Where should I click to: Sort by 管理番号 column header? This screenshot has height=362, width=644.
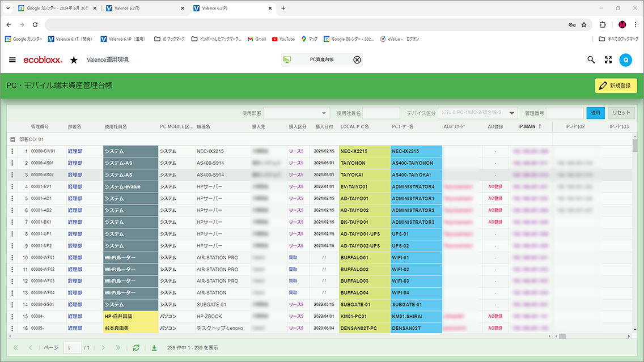tap(40, 126)
